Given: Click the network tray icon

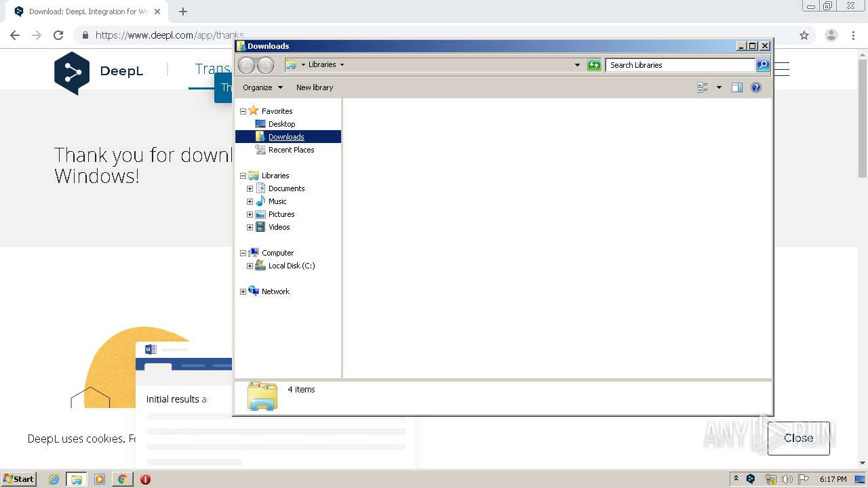Looking at the screenshot, I should 770,479.
